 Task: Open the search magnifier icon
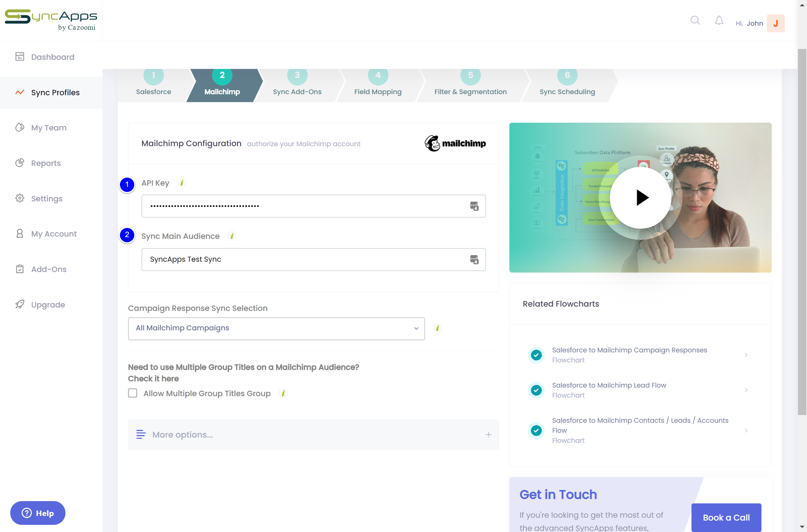point(695,21)
